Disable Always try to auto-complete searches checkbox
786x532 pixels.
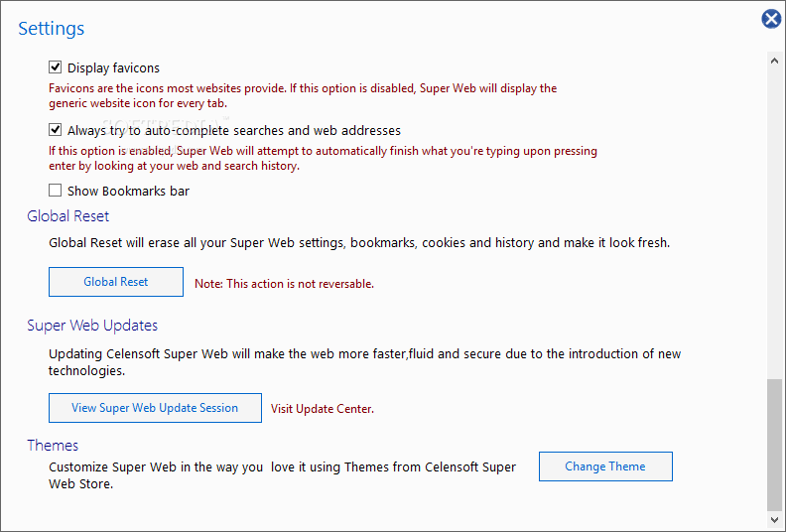(x=56, y=130)
